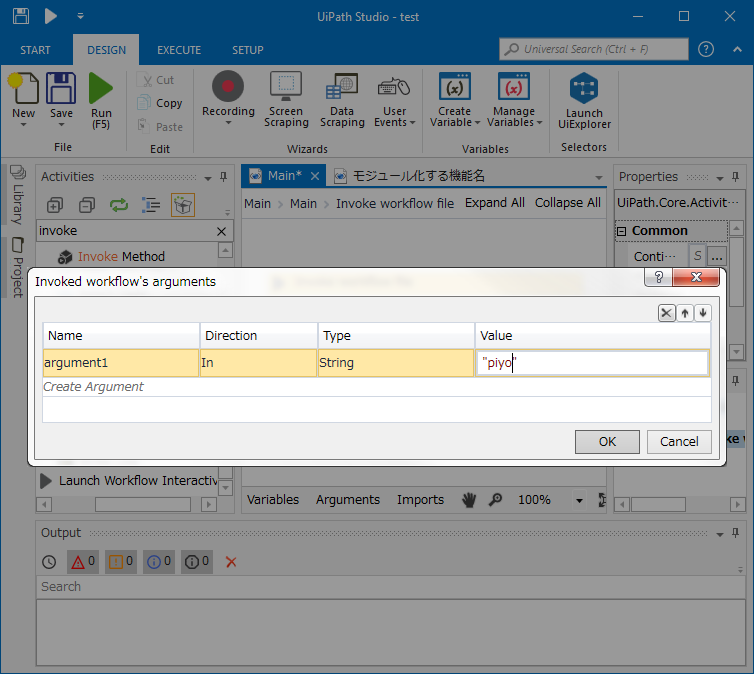Image resolution: width=754 pixels, height=674 pixels.
Task: Expand all activities tree icon
Action: pos(55,205)
